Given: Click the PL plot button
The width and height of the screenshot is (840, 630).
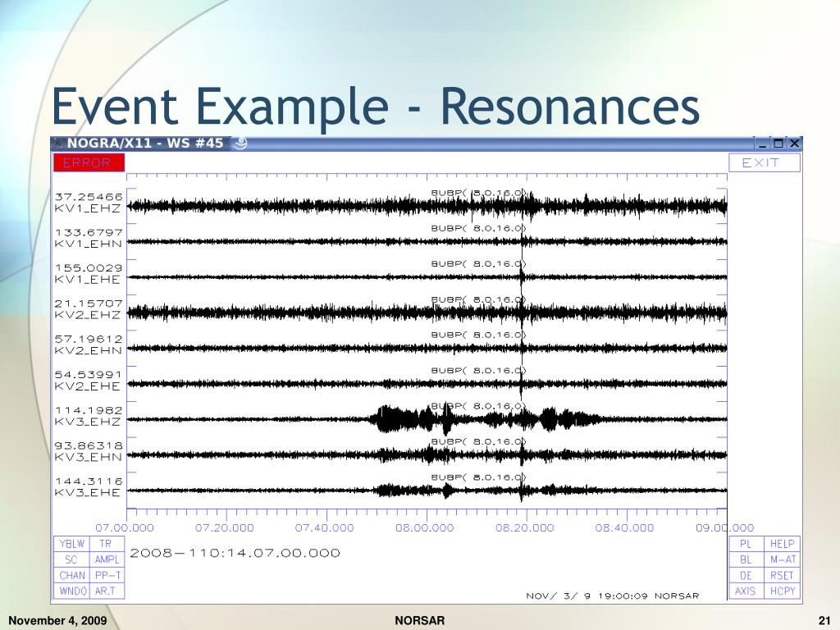Looking at the screenshot, I should pyautogui.click(x=746, y=544).
